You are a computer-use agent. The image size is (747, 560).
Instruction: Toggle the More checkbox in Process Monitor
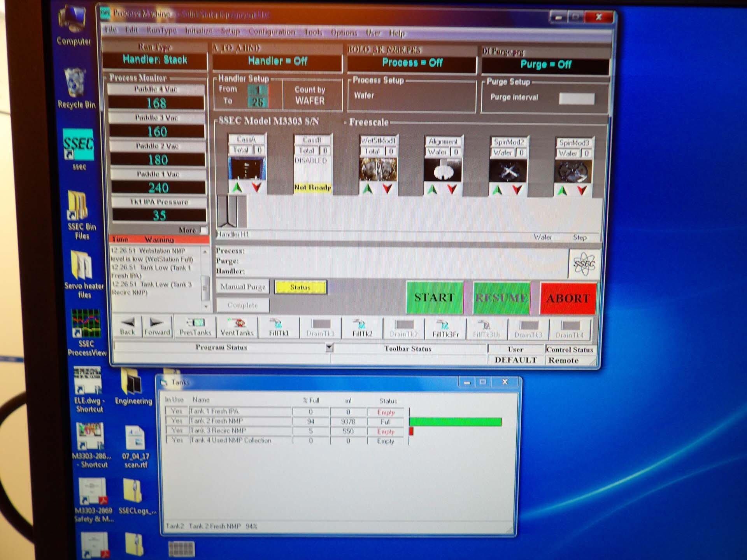204,230
